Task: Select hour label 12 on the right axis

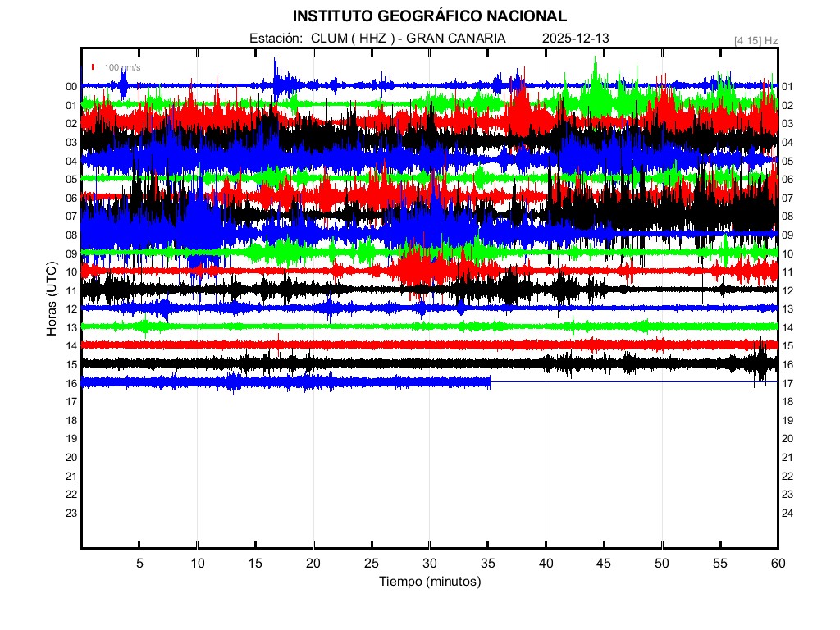Action: 787,290
